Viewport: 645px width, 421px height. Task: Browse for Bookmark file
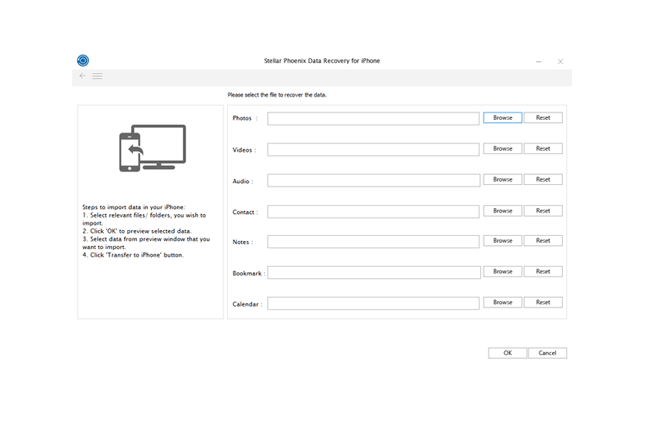point(503,272)
